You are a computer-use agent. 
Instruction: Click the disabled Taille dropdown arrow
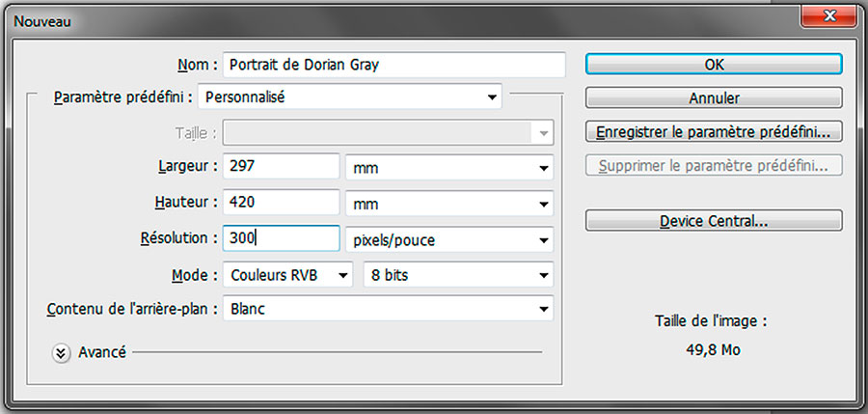pos(543,133)
